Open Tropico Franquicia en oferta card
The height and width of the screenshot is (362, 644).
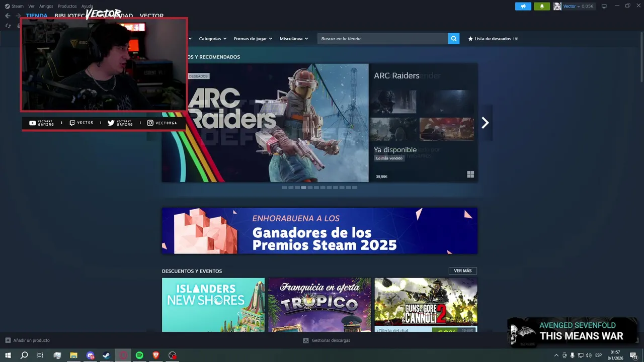(319, 305)
